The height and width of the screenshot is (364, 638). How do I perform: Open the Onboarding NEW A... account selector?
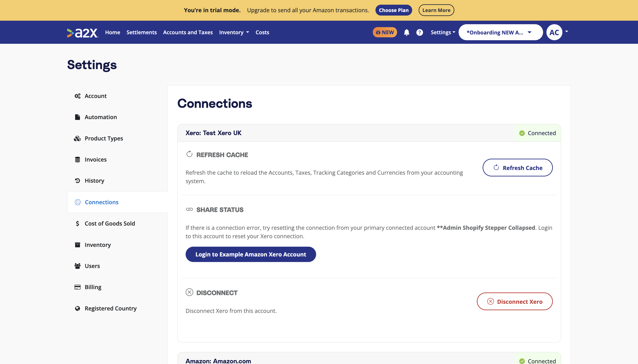pyautogui.click(x=501, y=32)
